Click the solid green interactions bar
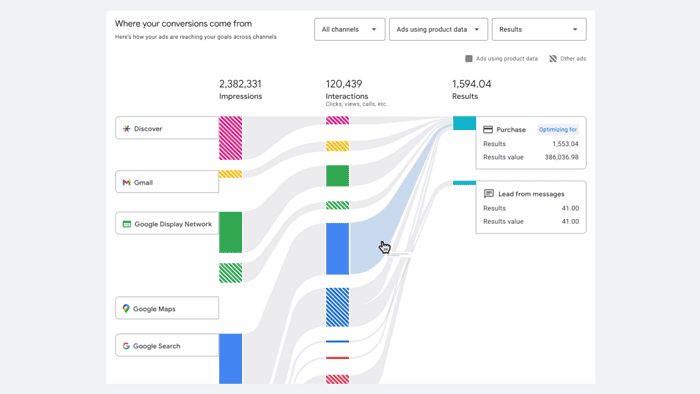 pyautogui.click(x=338, y=176)
